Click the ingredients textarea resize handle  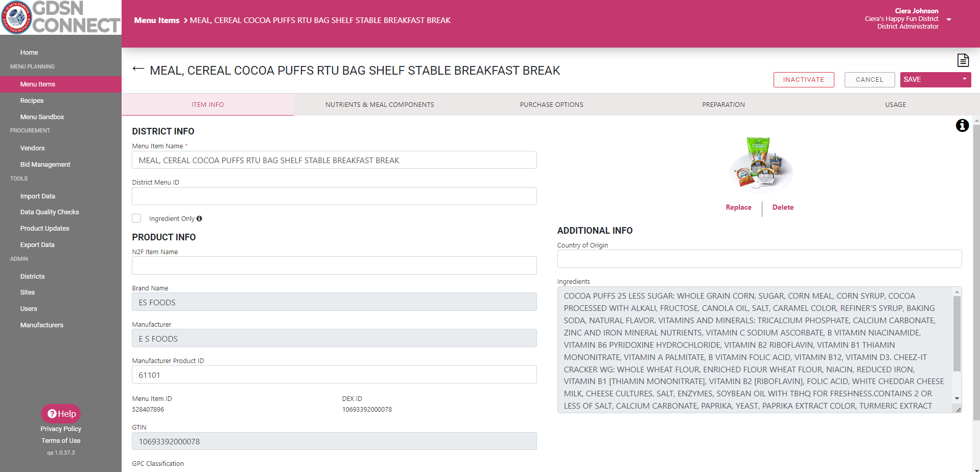[x=958, y=409]
